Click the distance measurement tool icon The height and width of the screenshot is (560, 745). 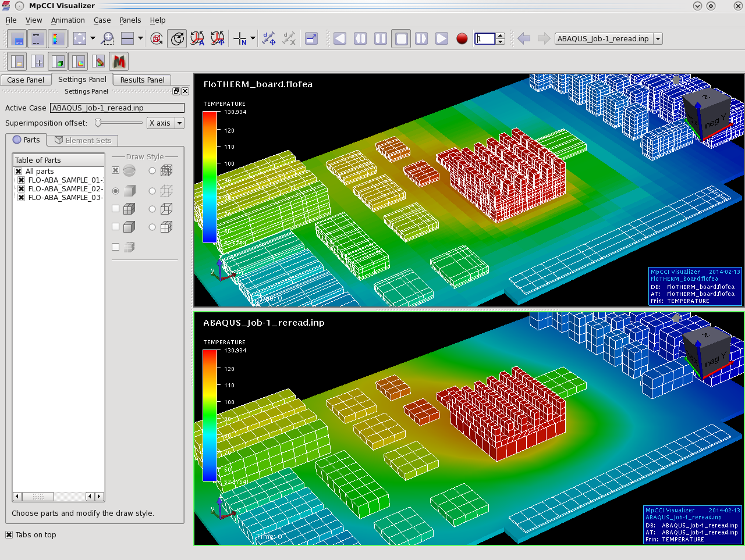[268, 39]
